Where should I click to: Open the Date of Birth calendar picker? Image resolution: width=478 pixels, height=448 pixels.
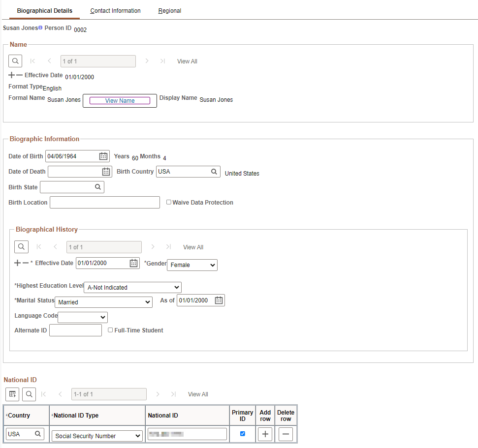[x=103, y=156]
